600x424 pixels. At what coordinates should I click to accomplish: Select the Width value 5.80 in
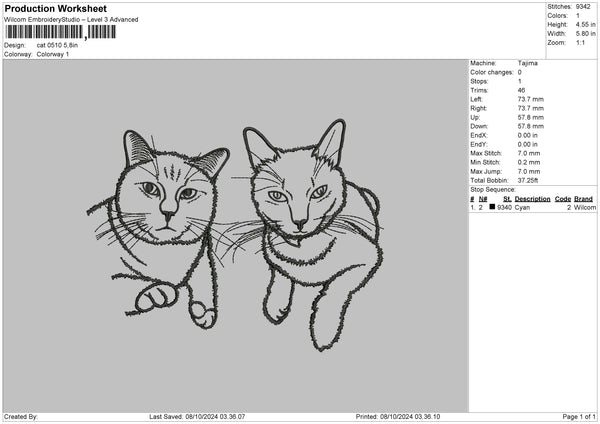click(585, 34)
